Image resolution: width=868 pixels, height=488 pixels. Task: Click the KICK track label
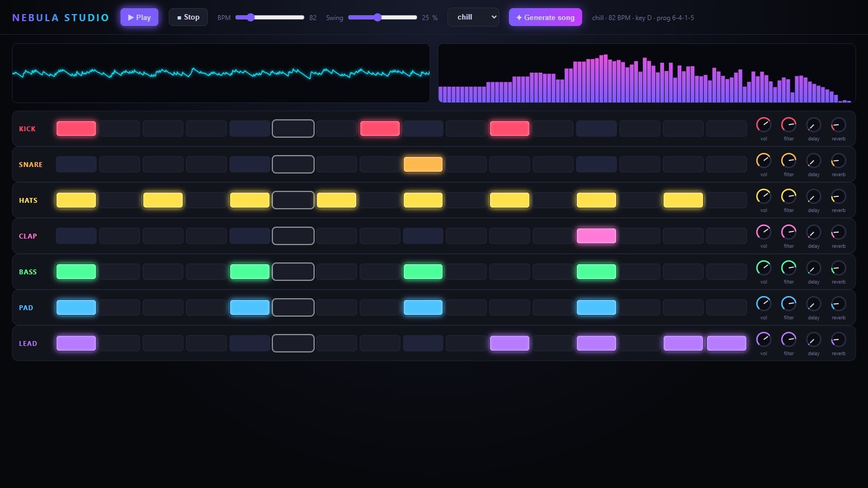pos(27,129)
